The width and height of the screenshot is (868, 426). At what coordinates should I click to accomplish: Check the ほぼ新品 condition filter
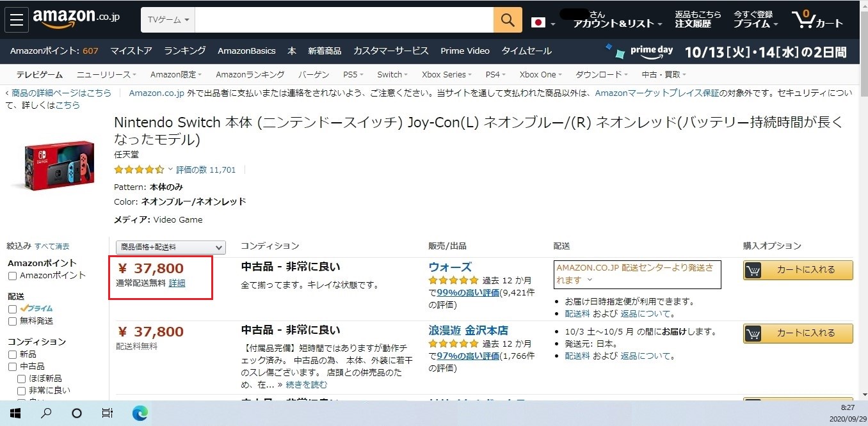[x=22, y=379]
